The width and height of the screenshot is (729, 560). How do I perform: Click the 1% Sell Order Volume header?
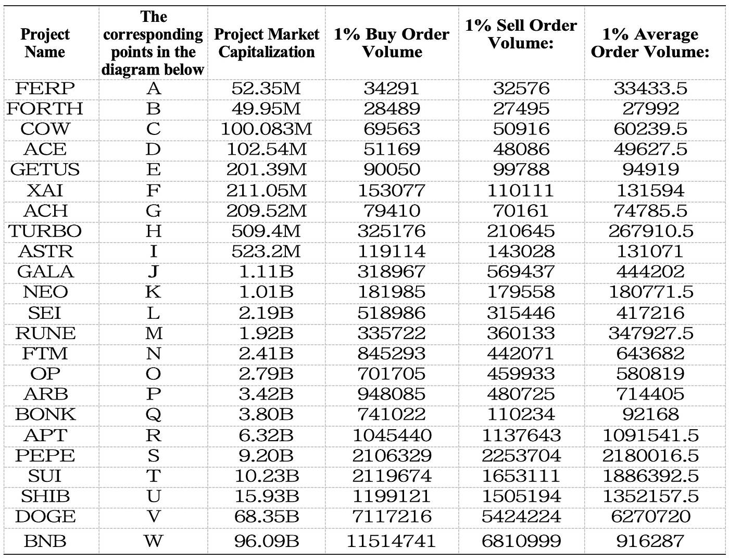521,34
